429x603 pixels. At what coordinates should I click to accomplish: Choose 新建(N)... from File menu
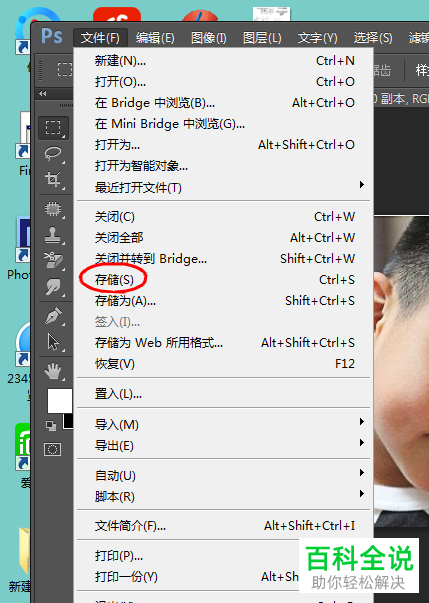pos(224,61)
